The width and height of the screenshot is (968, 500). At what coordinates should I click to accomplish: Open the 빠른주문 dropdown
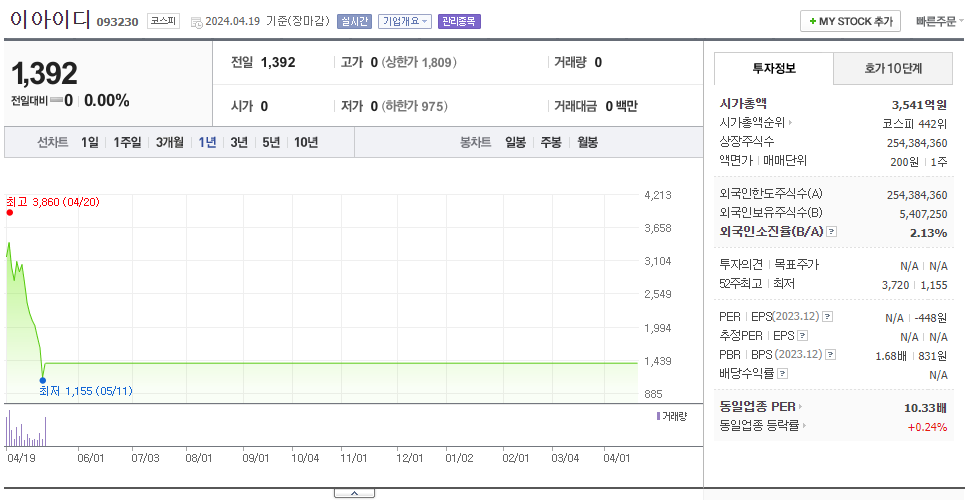pos(940,22)
